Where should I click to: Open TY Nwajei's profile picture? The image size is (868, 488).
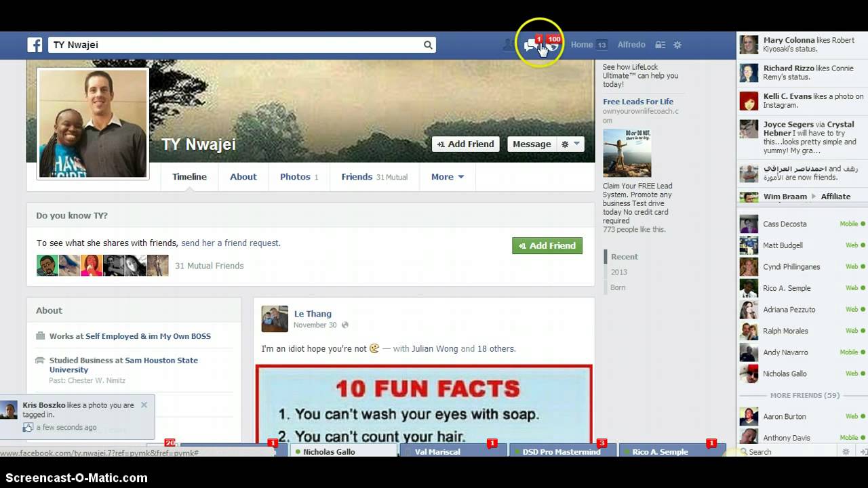[x=93, y=123]
